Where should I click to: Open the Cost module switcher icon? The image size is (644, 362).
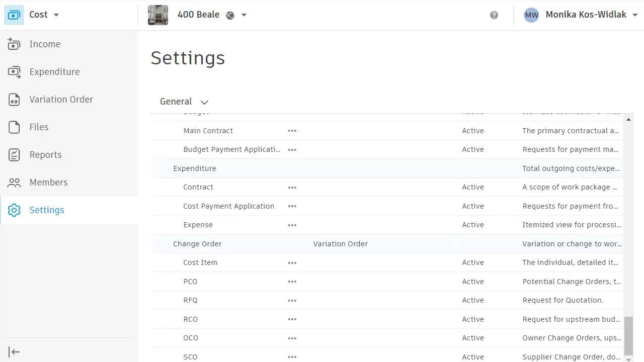(14, 15)
